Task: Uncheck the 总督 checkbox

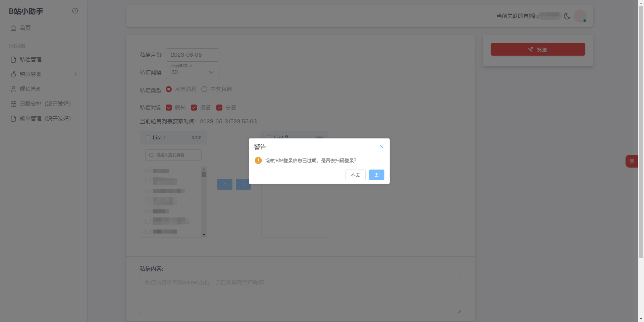Action: [219, 108]
